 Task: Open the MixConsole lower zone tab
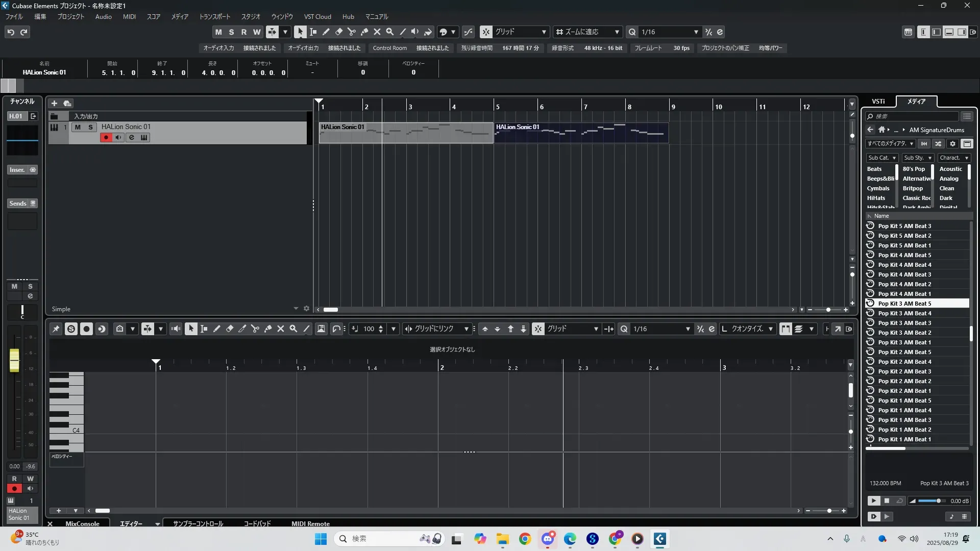(82, 523)
